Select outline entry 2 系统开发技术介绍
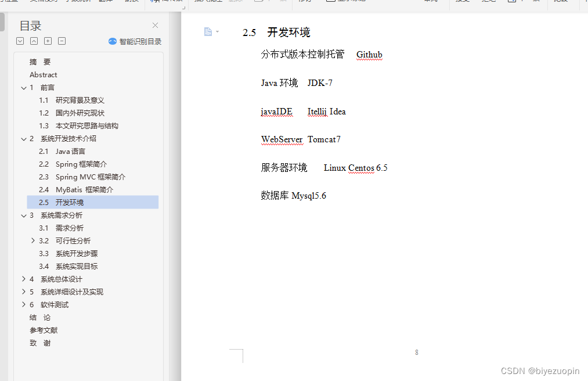The width and height of the screenshot is (588, 381). (x=63, y=138)
